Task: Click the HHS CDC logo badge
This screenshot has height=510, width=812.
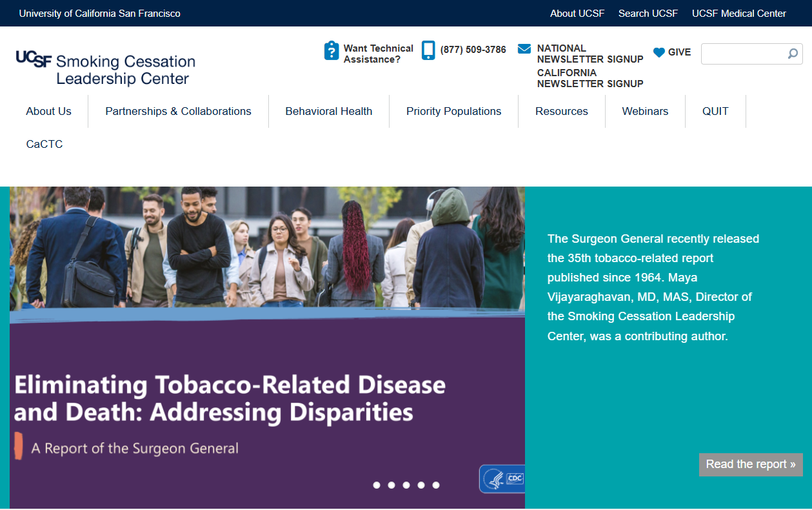Action: pos(502,479)
